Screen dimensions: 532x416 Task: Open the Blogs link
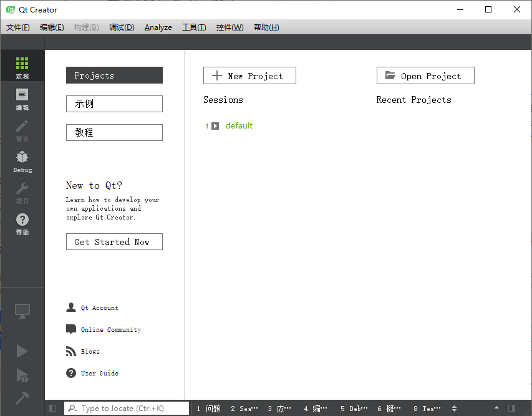pyautogui.click(x=90, y=351)
